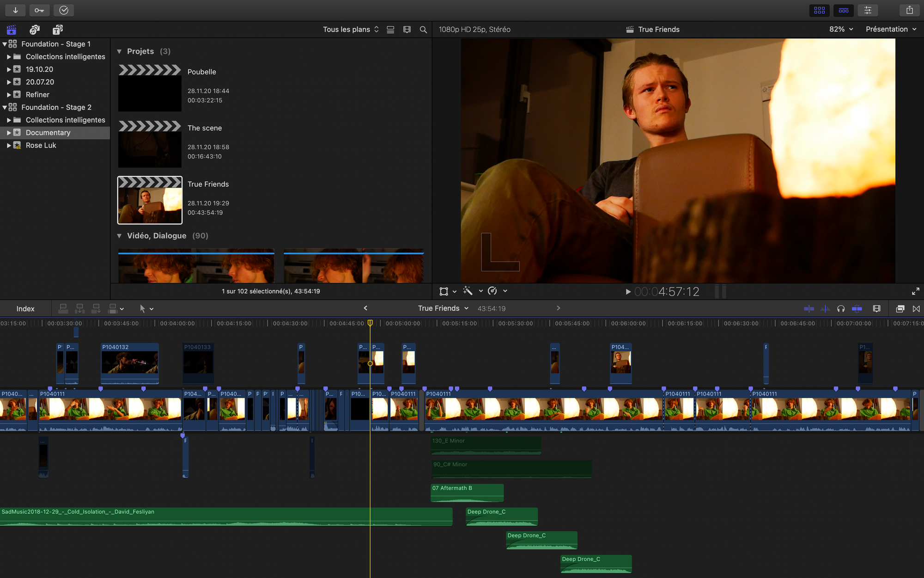Open the Keyword editor key icon
Viewport: 924px width, 578px height.
point(39,10)
